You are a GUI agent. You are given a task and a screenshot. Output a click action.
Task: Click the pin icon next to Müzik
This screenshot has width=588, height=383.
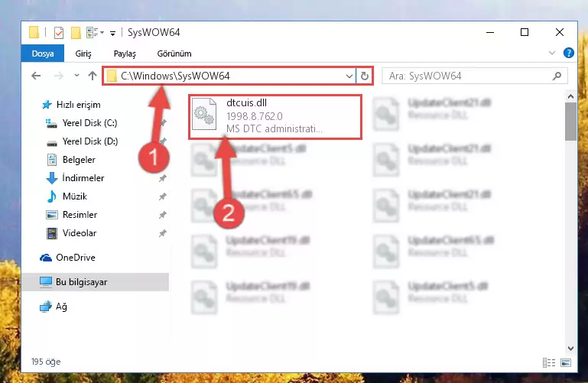coord(162,196)
